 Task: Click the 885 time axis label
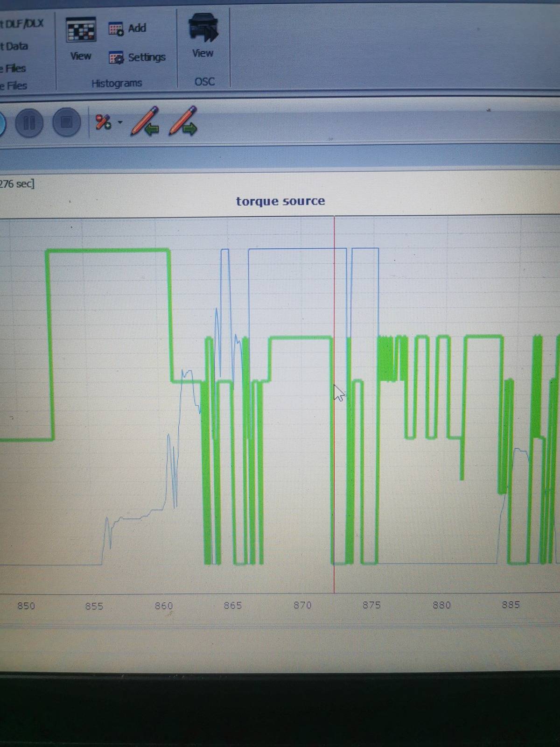tap(511, 605)
